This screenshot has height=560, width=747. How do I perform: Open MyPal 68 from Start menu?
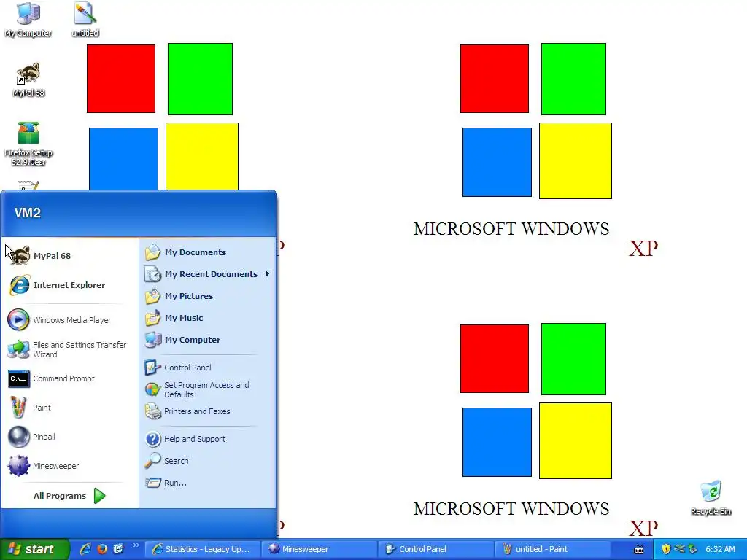69,256
